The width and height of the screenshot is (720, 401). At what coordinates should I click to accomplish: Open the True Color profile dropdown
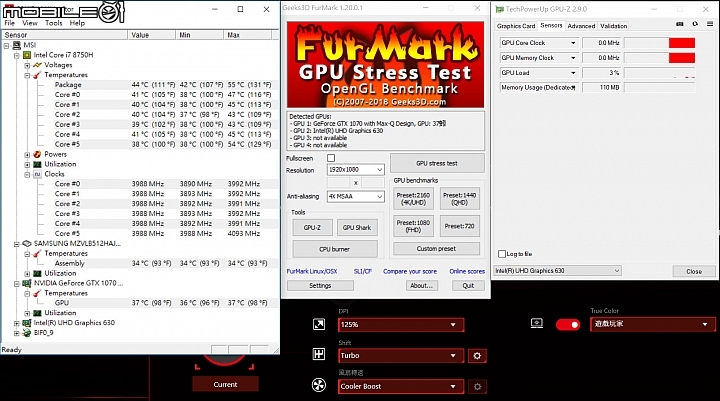(x=652, y=324)
